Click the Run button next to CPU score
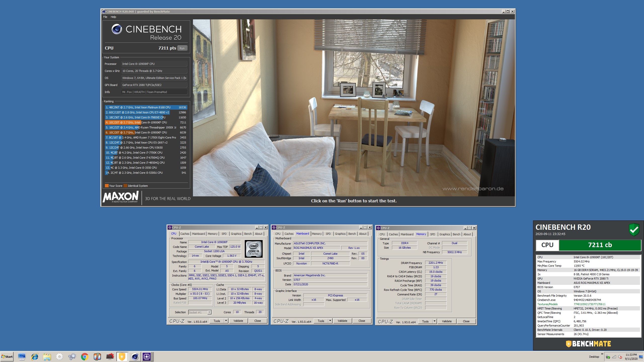The width and height of the screenshot is (644, 362). (x=182, y=48)
